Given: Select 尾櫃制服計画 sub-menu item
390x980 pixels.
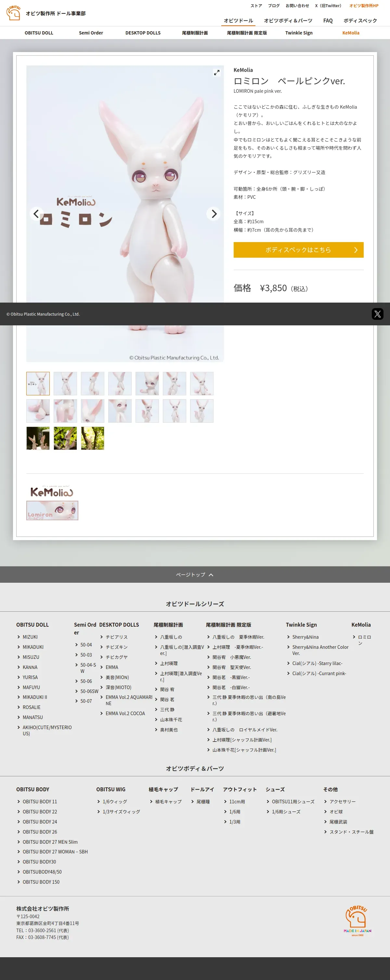Looking at the screenshot, I should pyautogui.click(x=195, y=33).
